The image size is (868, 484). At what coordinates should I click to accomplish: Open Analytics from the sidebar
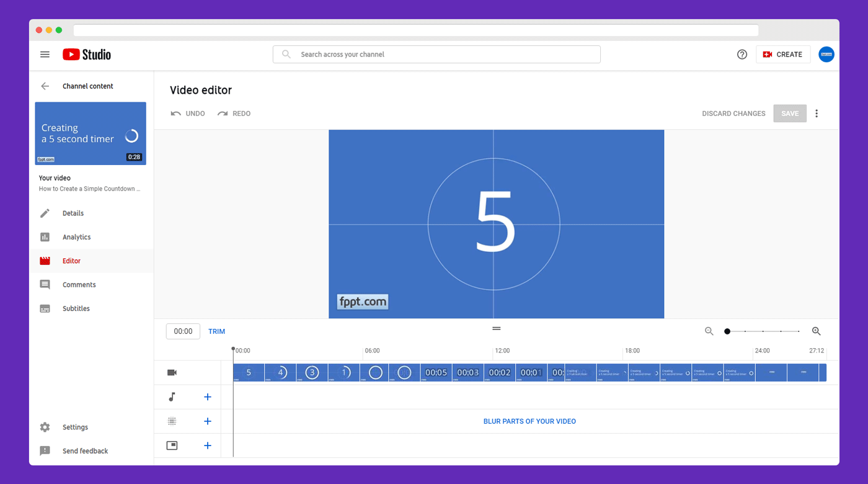tap(76, 237)
